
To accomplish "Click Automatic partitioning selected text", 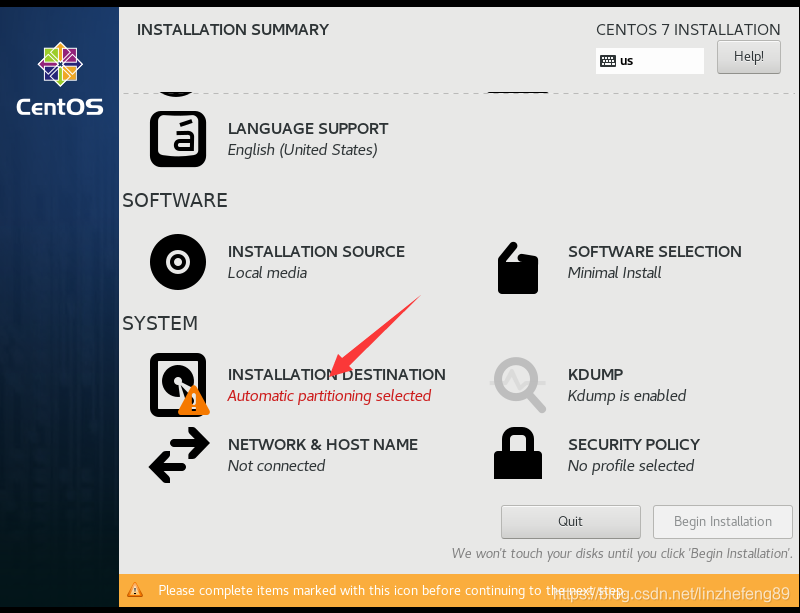I will click(329, 396).
